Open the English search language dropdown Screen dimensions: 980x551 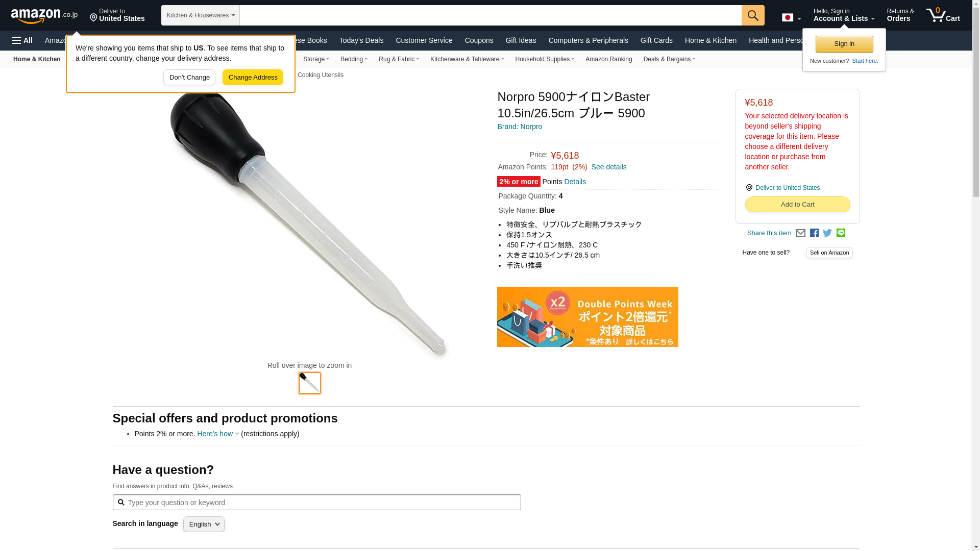[x=204, y=524]
